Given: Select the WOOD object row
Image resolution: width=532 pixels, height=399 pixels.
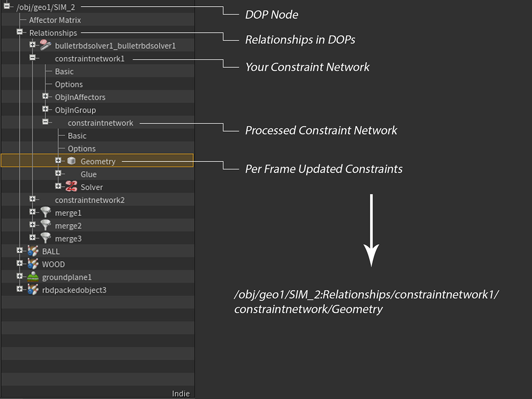Looking at the screenshot, I should click(53, 264).
